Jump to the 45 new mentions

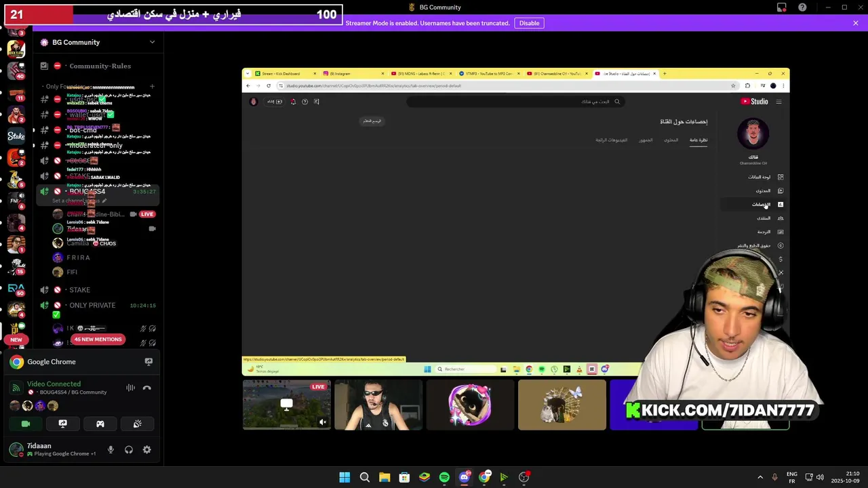pyautogui.click(x=98, y=339)
